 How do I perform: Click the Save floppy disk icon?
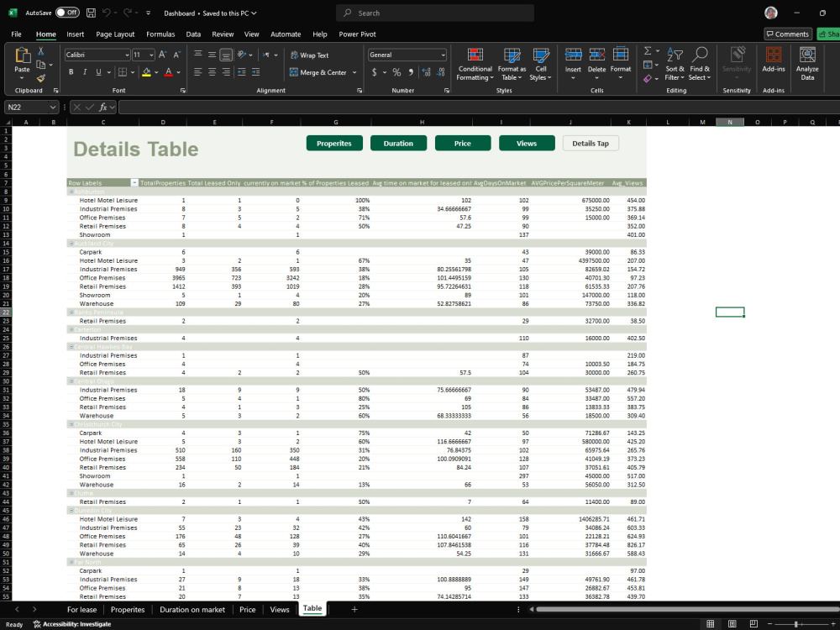(x=91, y=13)
